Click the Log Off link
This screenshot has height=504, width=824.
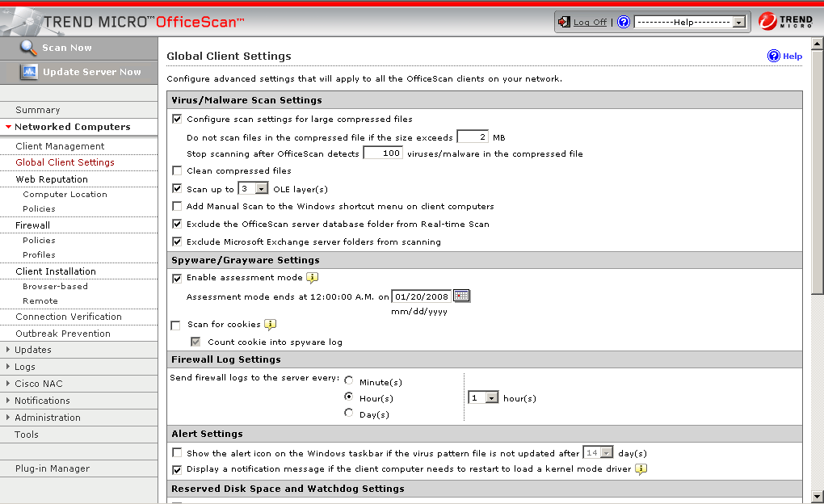point(590,22)
